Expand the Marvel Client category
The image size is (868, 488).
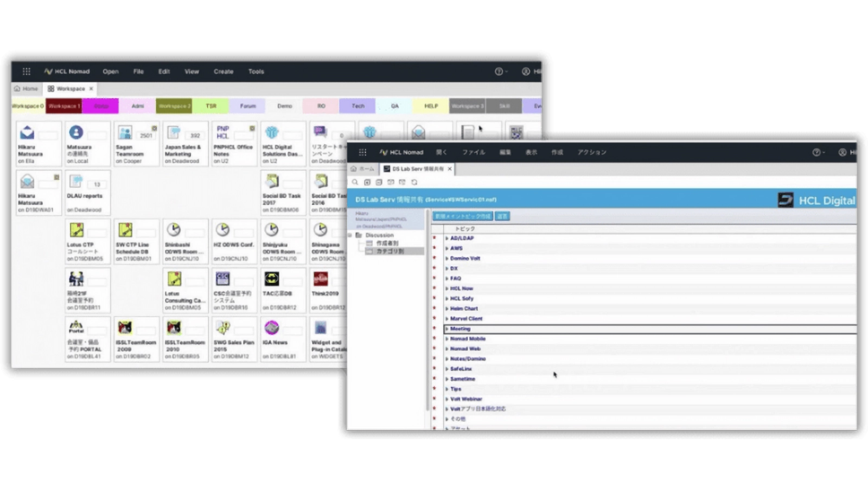(446, 319)
